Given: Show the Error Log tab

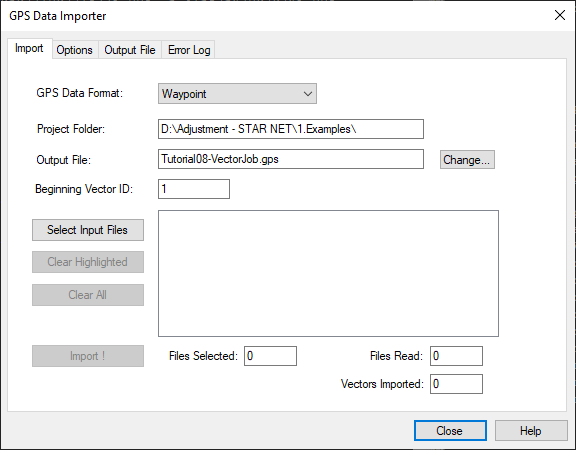Looking at the screenshot, I should point(189,50).
